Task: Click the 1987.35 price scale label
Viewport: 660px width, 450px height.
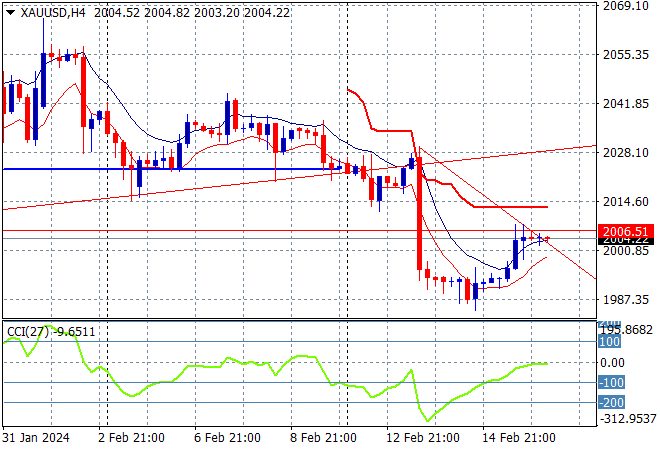Action: point(625,300)
